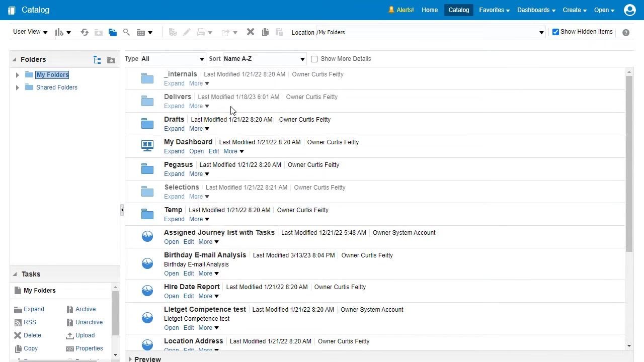The width and height of the screenshot is (644, 362).
Task: Click the toolbar Export icon
Action: (229, 32)
